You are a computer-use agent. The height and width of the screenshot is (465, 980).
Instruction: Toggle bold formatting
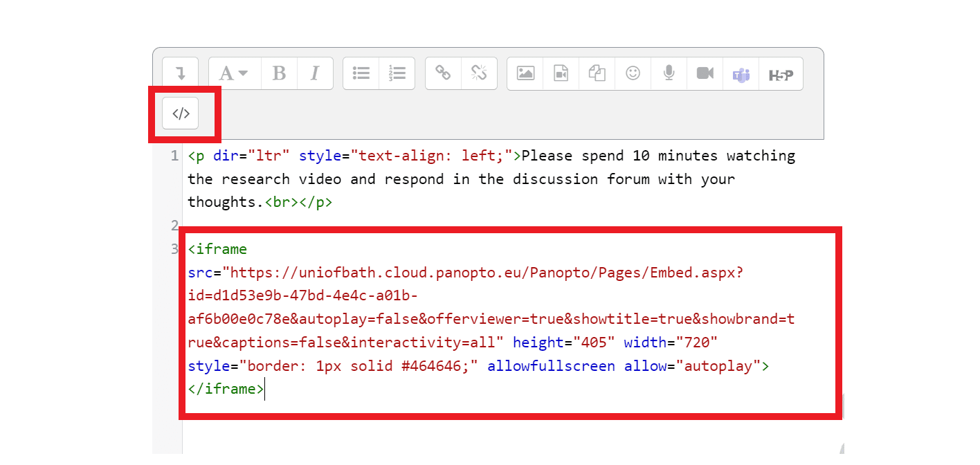click(279, 73)
